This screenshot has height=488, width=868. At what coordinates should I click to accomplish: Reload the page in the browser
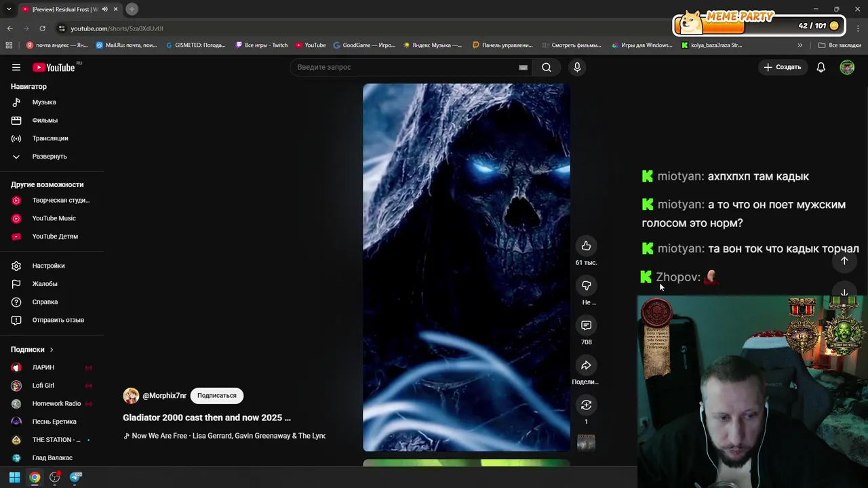coord(42,28)
